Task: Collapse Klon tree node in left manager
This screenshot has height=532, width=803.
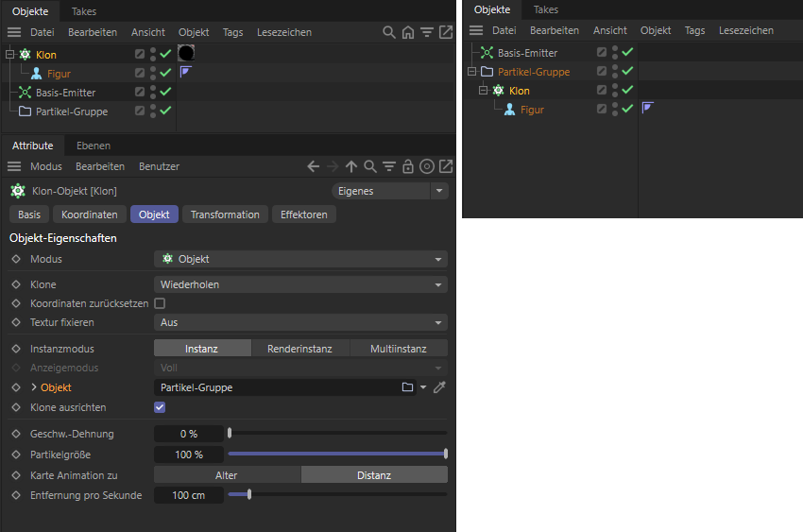Action: [9, 54]
